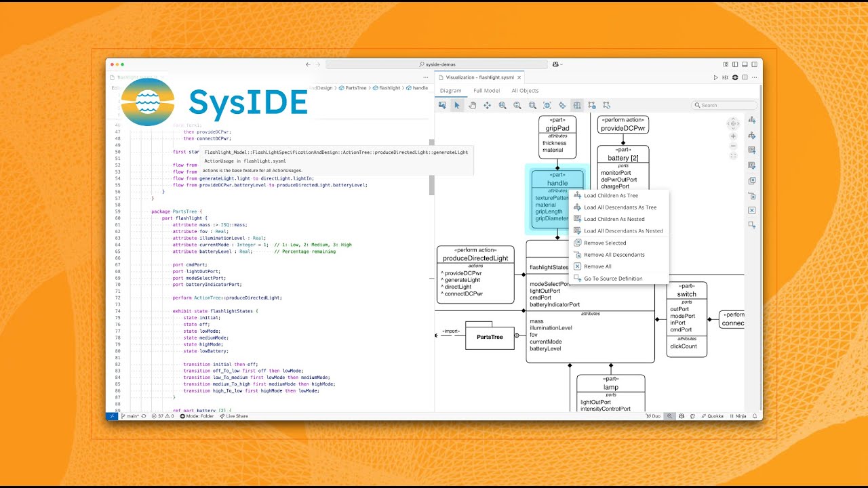Click the go back arrow in title bar

coord(308,64)
